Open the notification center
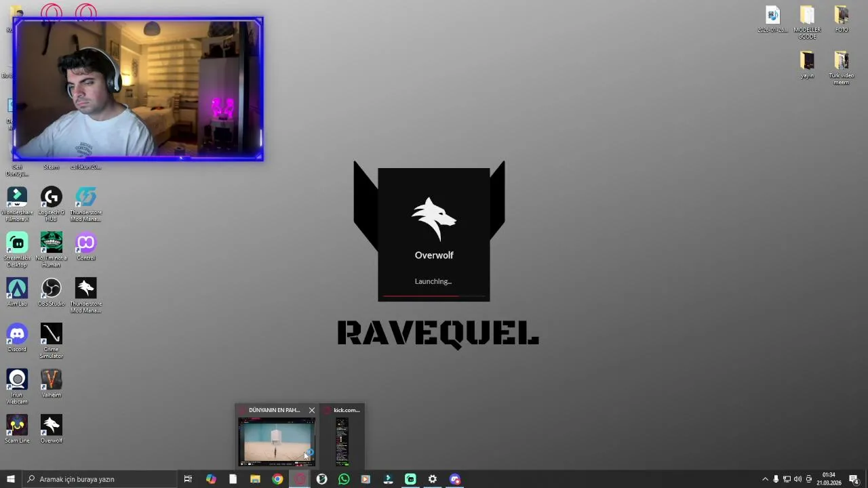The height and width of the screenshot is (488, 868). point(854,479)
